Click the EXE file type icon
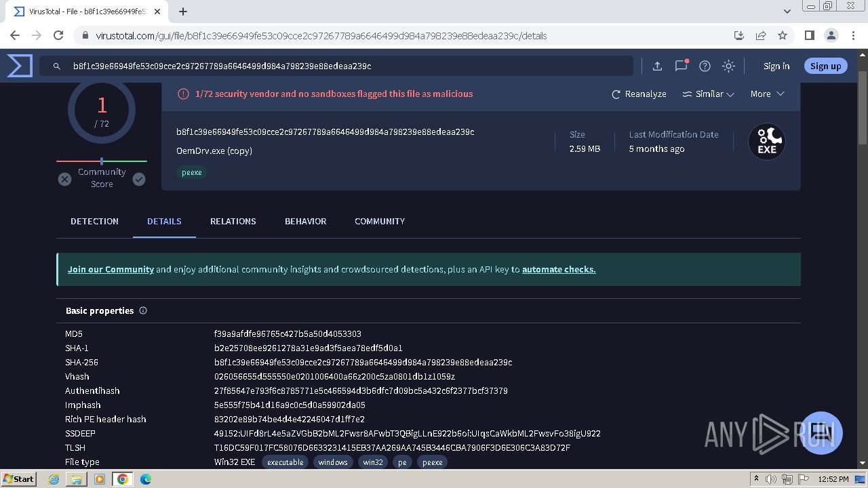The width and height of the screenshot is (868, 488). 766,142
